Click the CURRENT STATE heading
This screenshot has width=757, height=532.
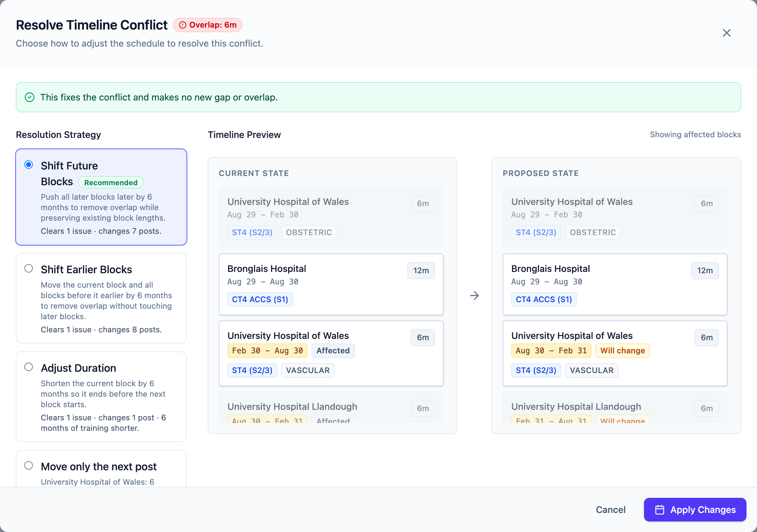coord(254,173)
